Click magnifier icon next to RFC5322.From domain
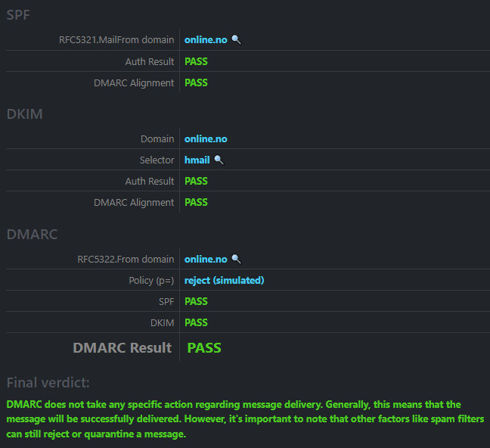 coord(236,259)
